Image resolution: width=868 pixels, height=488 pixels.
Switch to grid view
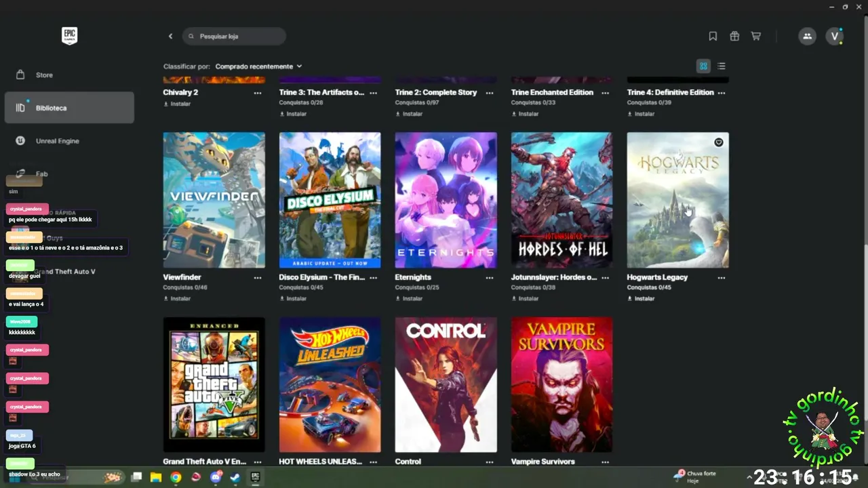[x=703, y=66]
